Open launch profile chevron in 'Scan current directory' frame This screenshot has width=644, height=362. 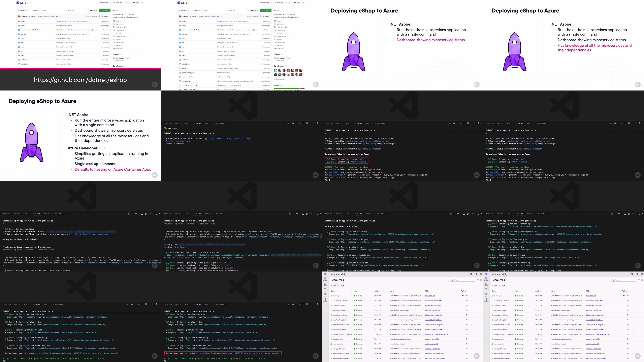tap(299, 123)
